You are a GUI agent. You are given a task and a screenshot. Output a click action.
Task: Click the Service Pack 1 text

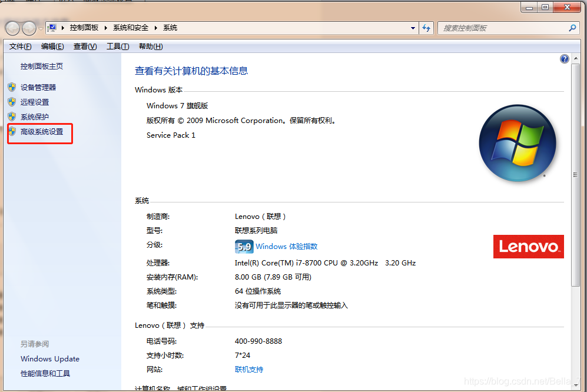(x=171, y=135)
